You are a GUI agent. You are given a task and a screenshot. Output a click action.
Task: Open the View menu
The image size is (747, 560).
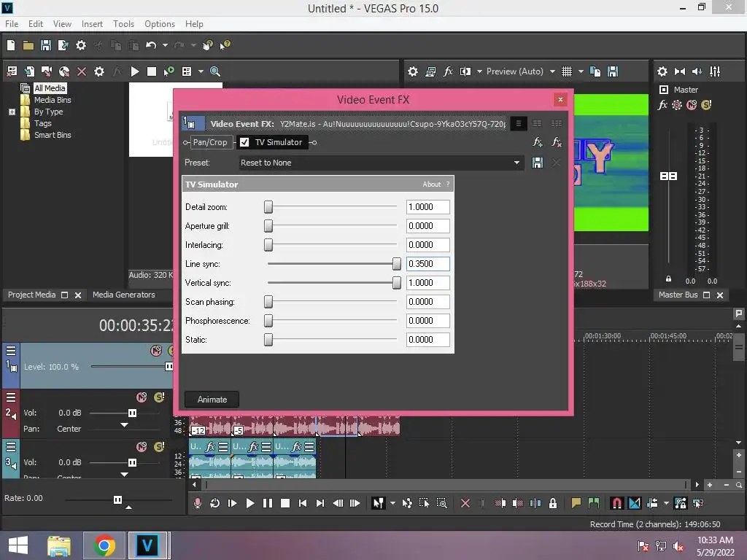click(x=62, y=24)
